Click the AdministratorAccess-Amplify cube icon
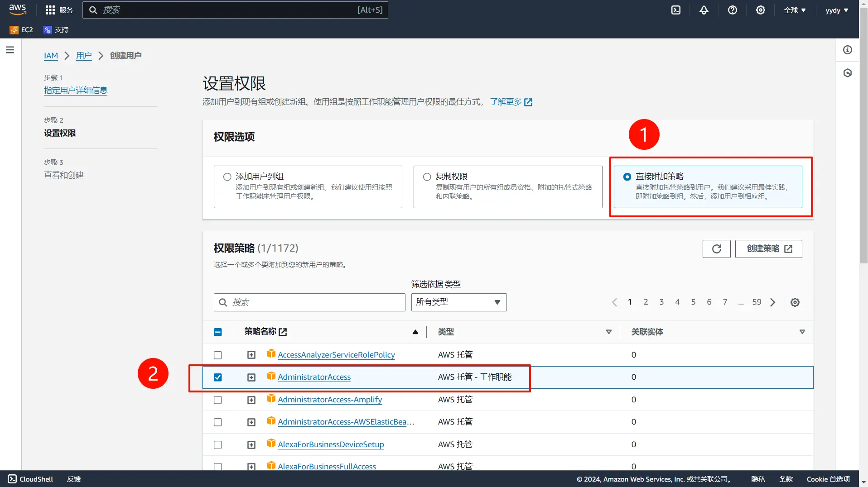The height and width of the screenshot is (487, 868). point(271,398)
